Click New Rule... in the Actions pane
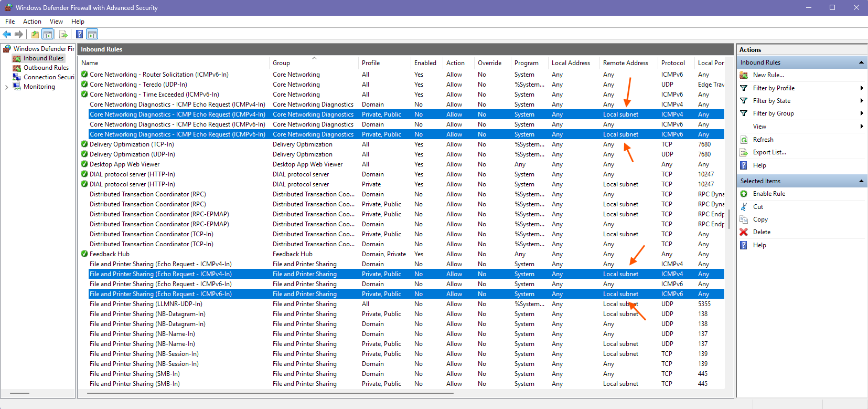This screenshot has width=868, height=409. (768, 75)
